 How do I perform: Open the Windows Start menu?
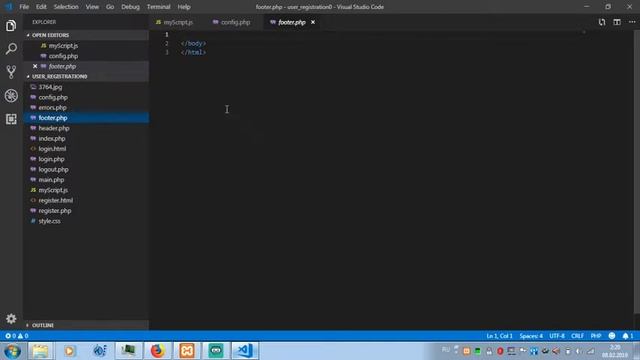tap(12, 351)
